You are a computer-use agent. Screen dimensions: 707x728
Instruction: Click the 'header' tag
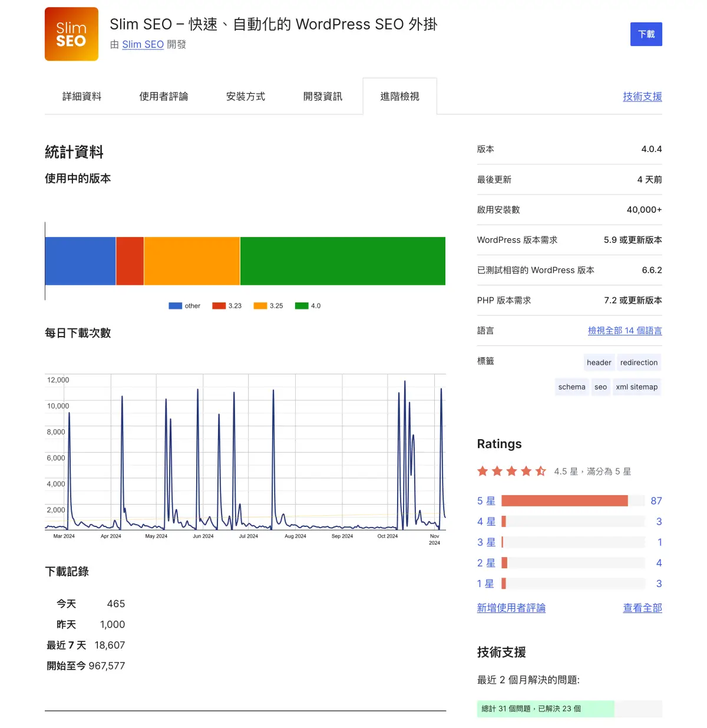[599, 363]
